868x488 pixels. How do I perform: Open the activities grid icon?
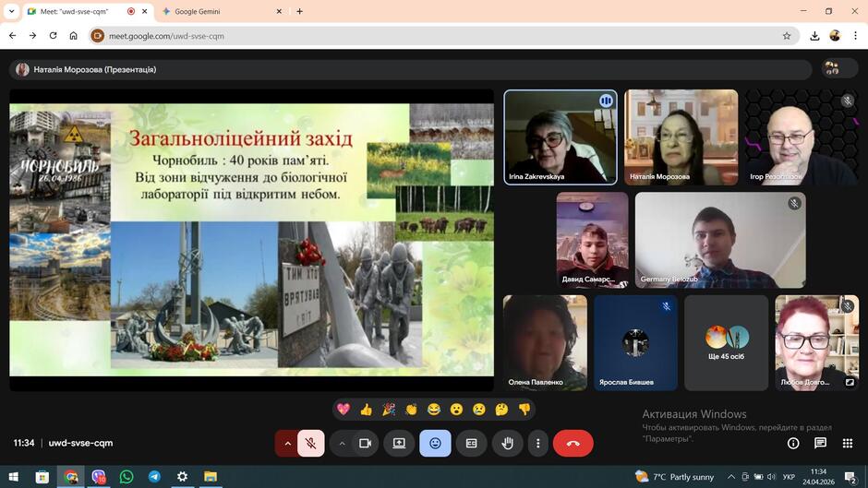pos(848,443)
